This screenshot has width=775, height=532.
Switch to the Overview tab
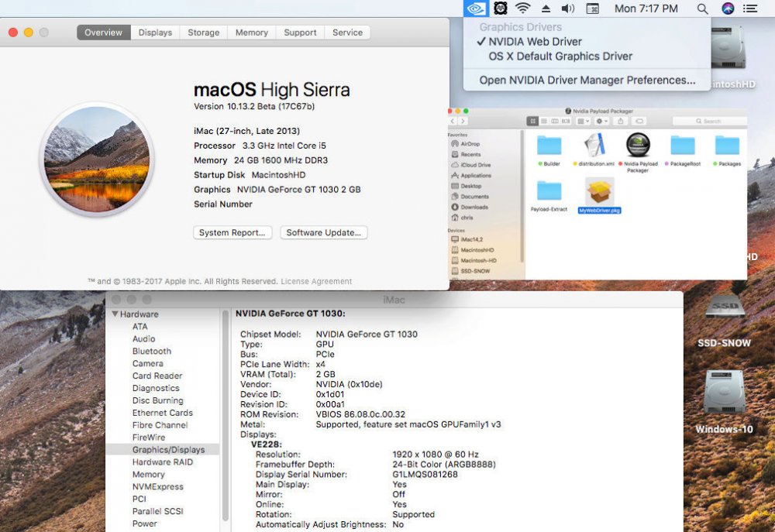point(103,33)
